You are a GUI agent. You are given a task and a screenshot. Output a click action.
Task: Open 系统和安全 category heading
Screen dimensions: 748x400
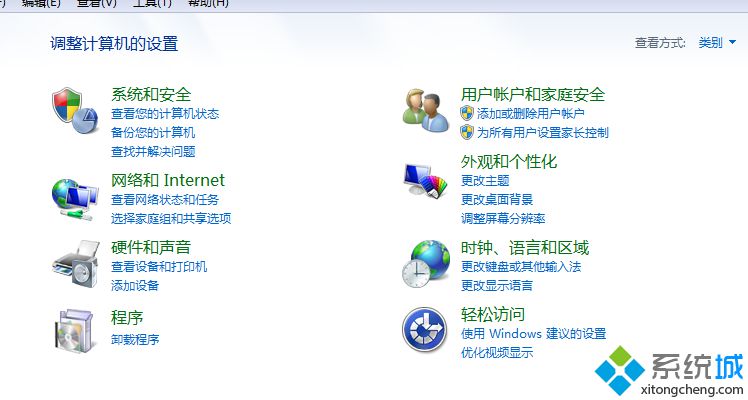click(x=151, y=94)
